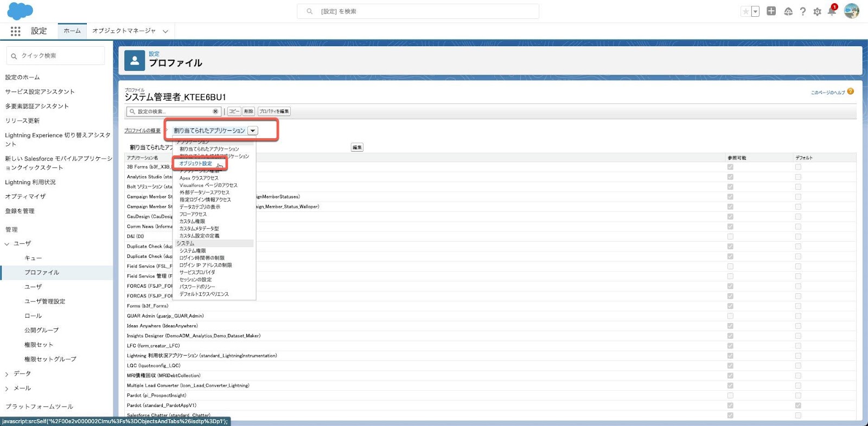Open ロール in the sidebar
The height and width of the screenshot is (426, 868).
(33, 316)
